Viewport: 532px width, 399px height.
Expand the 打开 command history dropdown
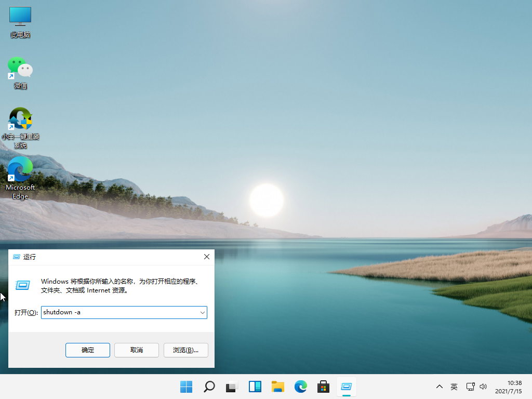(x=202, y=312)
